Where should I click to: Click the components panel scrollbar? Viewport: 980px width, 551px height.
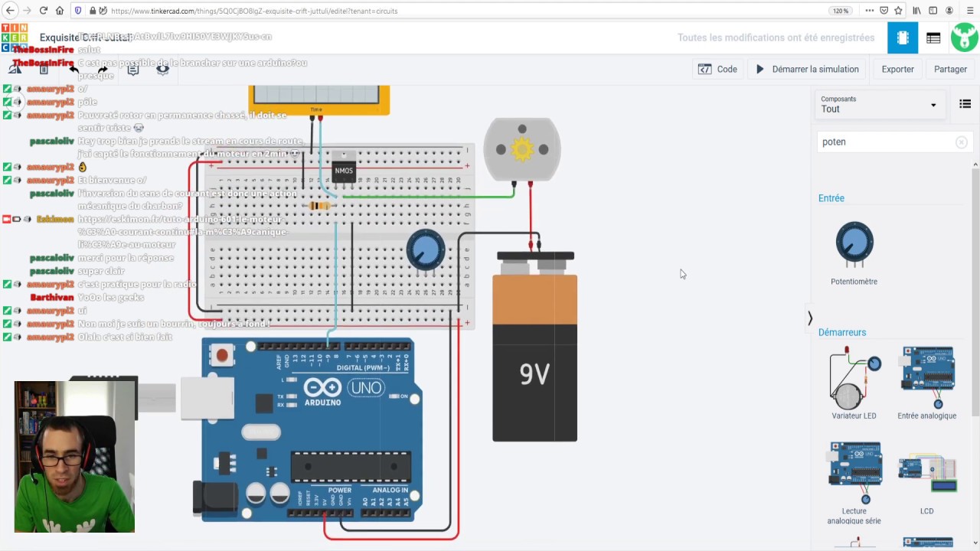(x=975, y=291)
